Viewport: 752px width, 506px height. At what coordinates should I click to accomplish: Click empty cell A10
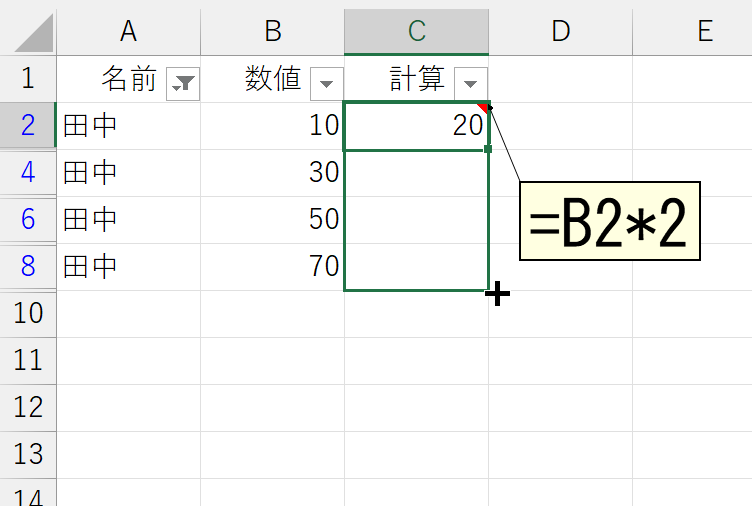(129, 314)
